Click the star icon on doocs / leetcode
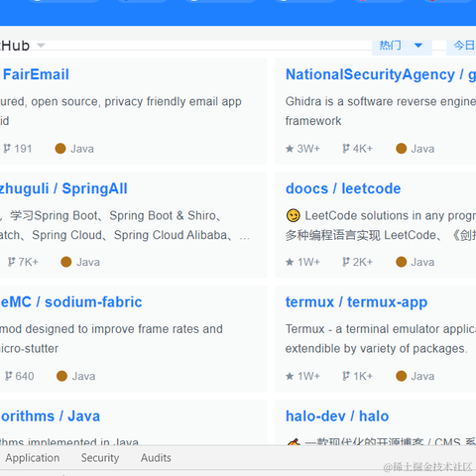This screenshot has width=476, height=476. coord(290,262)
